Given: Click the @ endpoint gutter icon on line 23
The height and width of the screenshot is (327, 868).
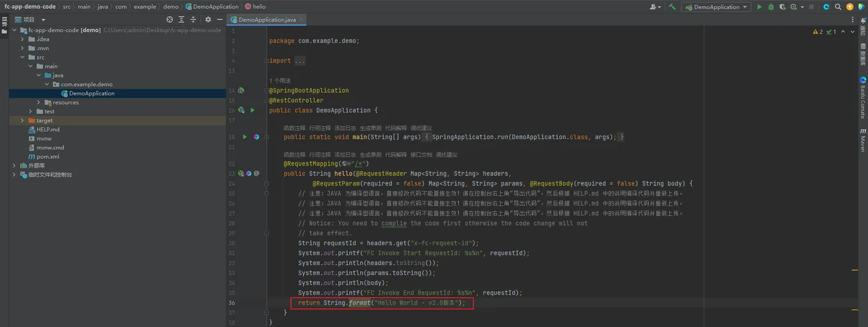Looking at the screenshot, I should click(x=257, y=173).
